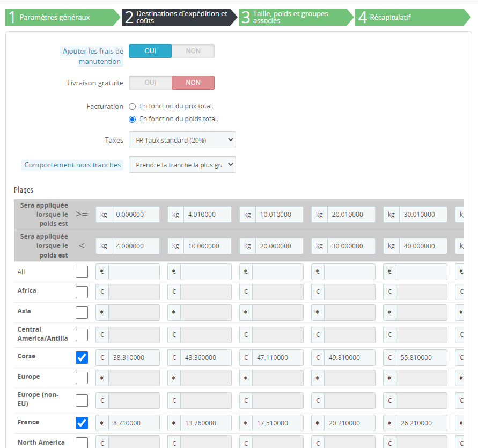Edit Corse price 49.810000

pos(350,358)
